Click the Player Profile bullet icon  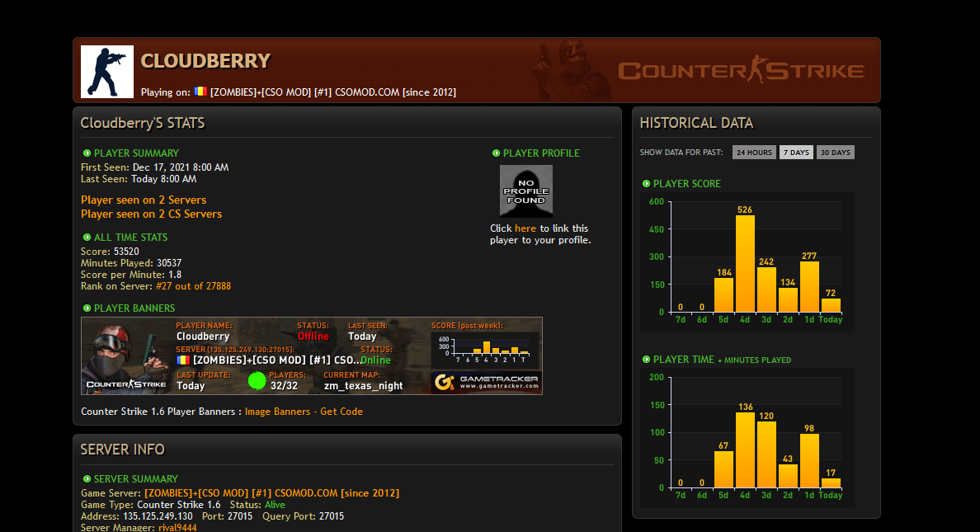tap(496, 153)
